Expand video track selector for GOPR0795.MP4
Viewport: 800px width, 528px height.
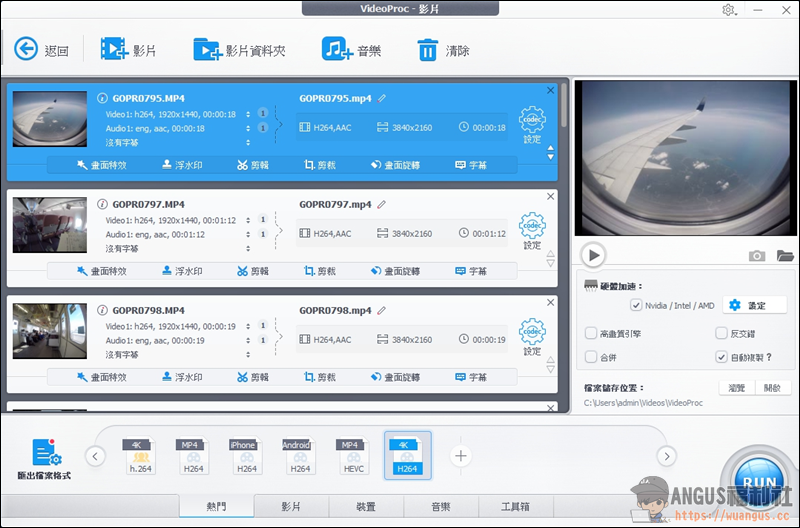click(248, 114)
